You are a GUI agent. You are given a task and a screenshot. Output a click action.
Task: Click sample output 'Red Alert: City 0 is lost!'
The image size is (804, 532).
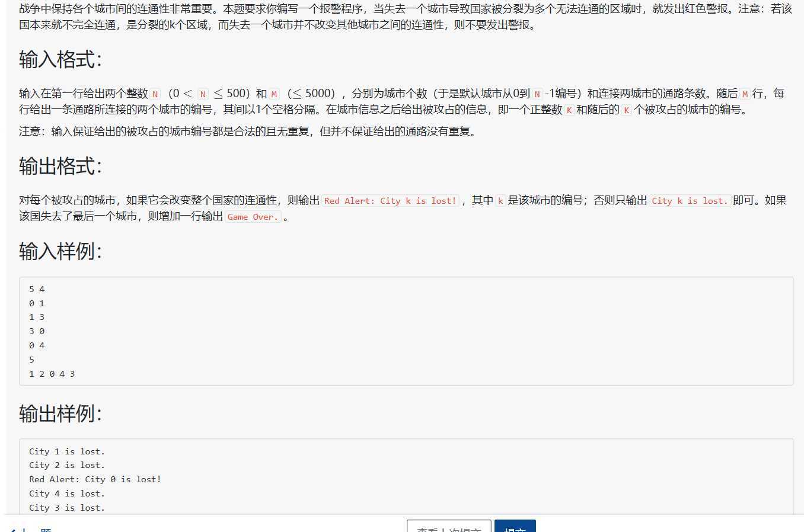click(x=95, y=479)
